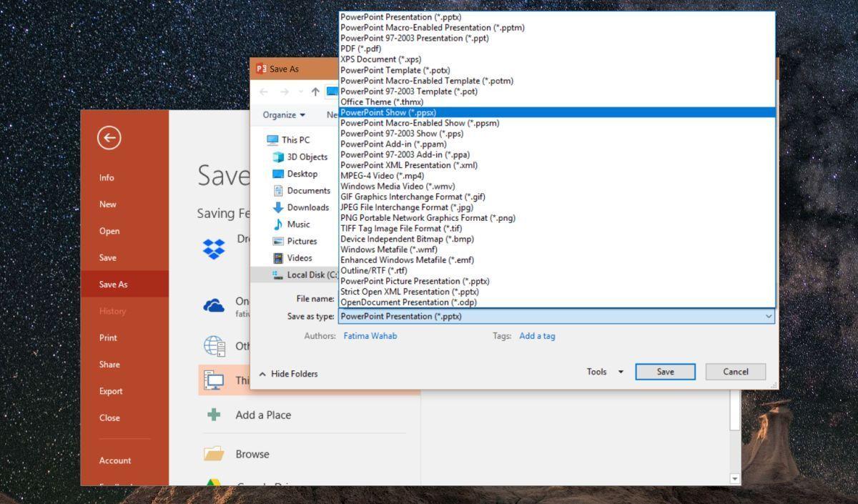Click the back arrow circle icon

[x=109, y=138]
